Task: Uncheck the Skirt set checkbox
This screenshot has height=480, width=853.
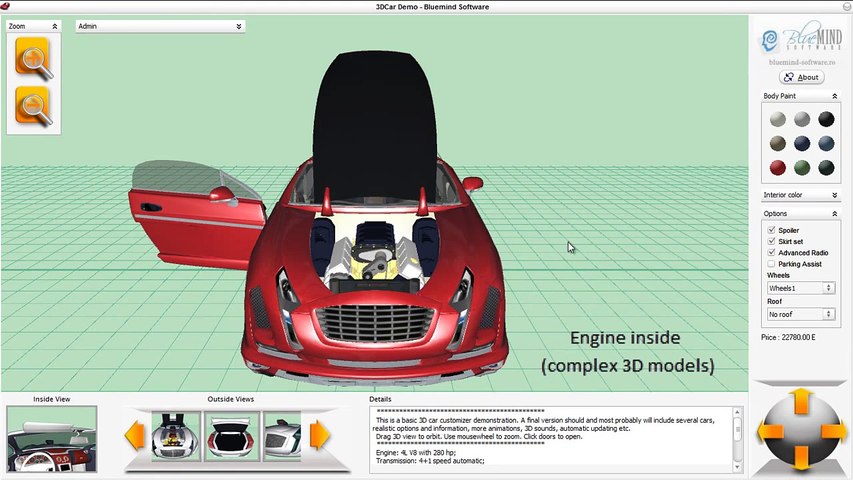Action: pos(771,241)
